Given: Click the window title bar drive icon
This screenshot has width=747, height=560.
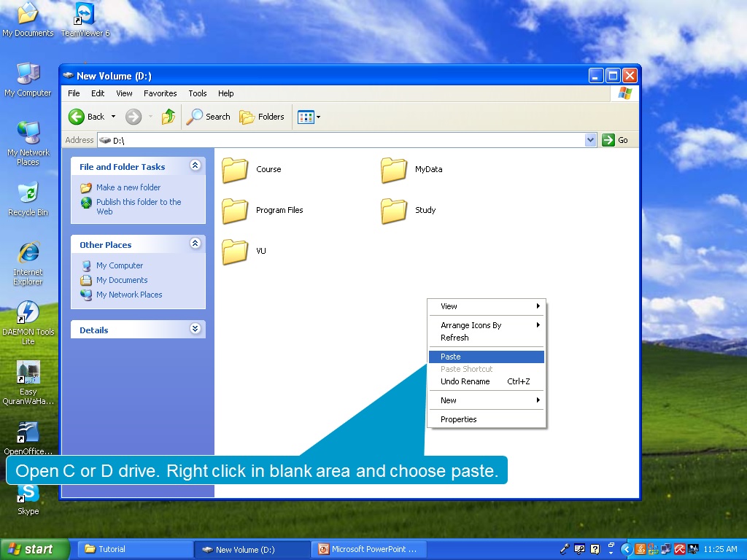Looking at the screenshot, I should click(x=69, y=76).
